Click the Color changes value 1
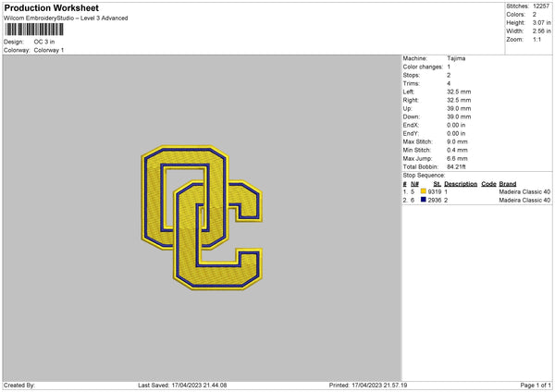Image resolution: width=555 pixels, height=392 pixels. click(449, 67)
